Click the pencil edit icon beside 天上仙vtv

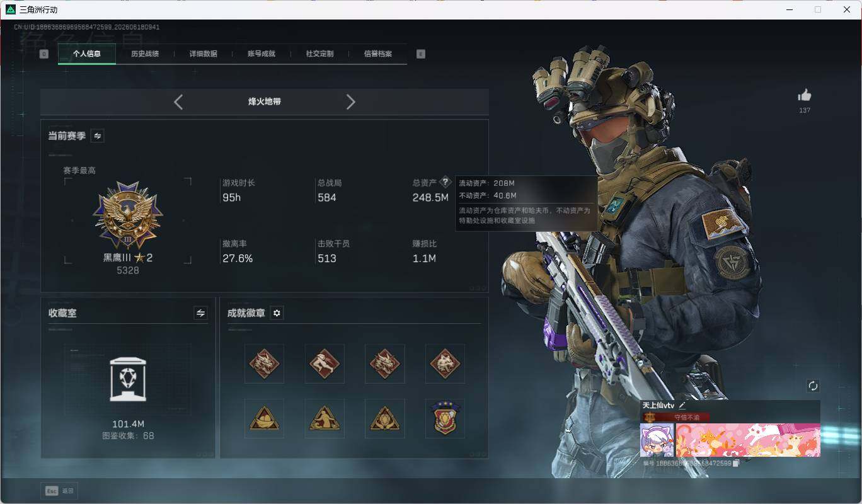[x=682, y=406]
